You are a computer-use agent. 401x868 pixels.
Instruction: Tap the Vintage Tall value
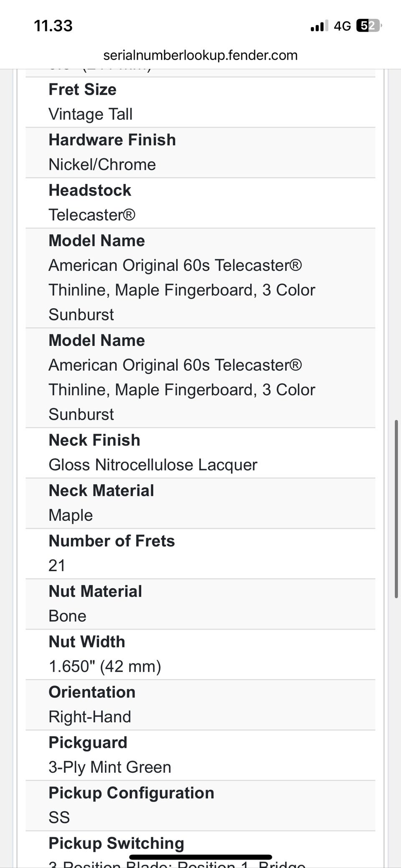90,114
